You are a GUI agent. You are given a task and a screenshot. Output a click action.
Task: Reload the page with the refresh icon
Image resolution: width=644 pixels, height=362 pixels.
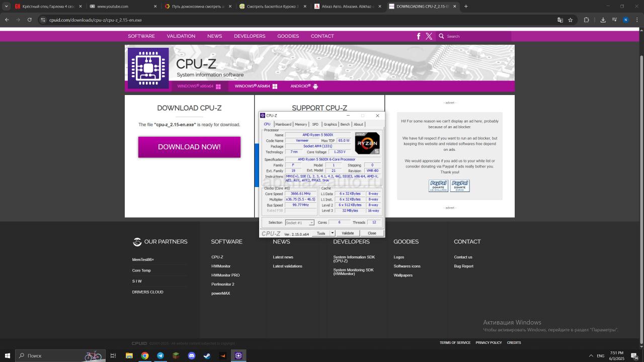[30, 20]
